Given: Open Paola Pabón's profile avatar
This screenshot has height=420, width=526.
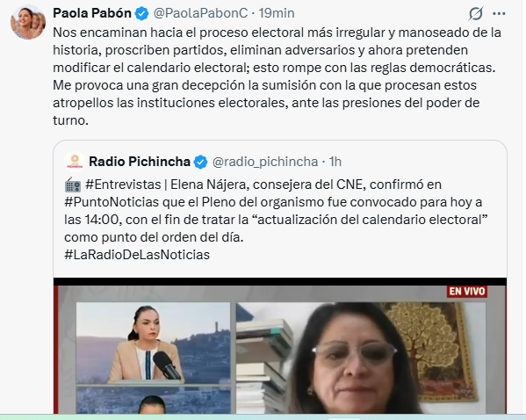Looking at the screenshot, I should click(28, 22).
